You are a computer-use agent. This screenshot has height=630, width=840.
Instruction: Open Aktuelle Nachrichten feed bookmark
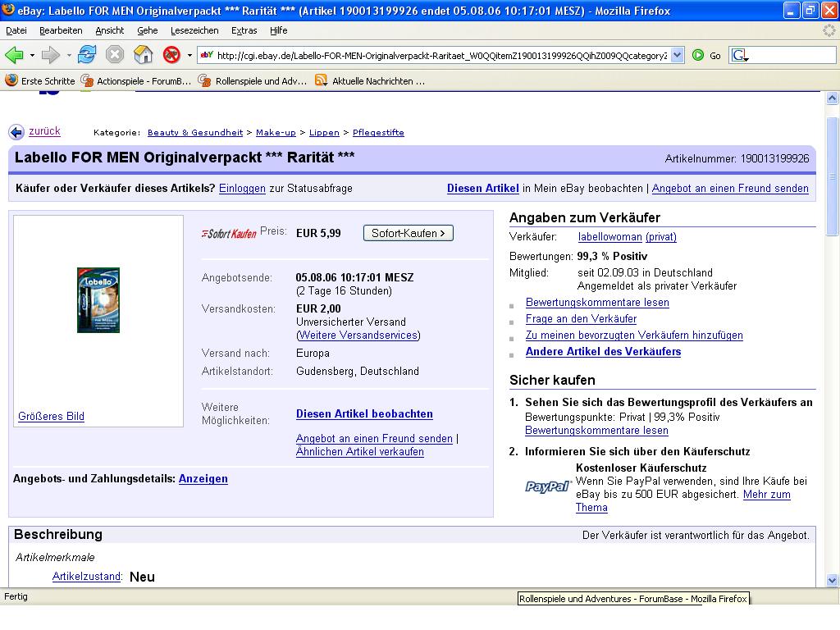pos(370,81)
